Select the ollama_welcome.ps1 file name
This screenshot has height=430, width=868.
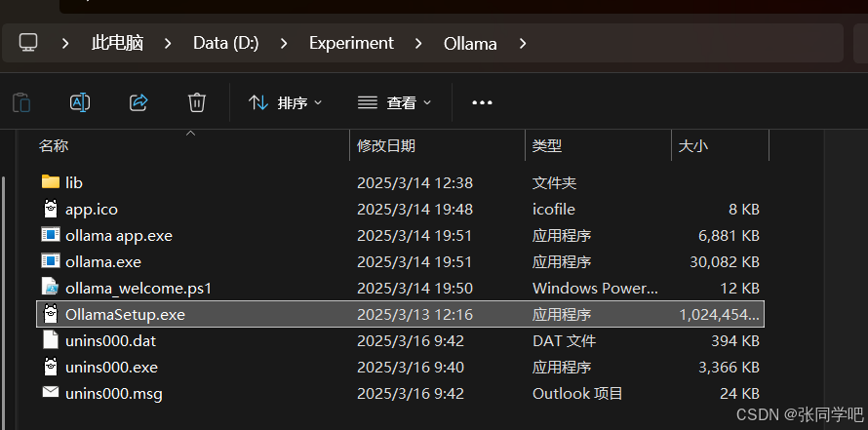138,289
